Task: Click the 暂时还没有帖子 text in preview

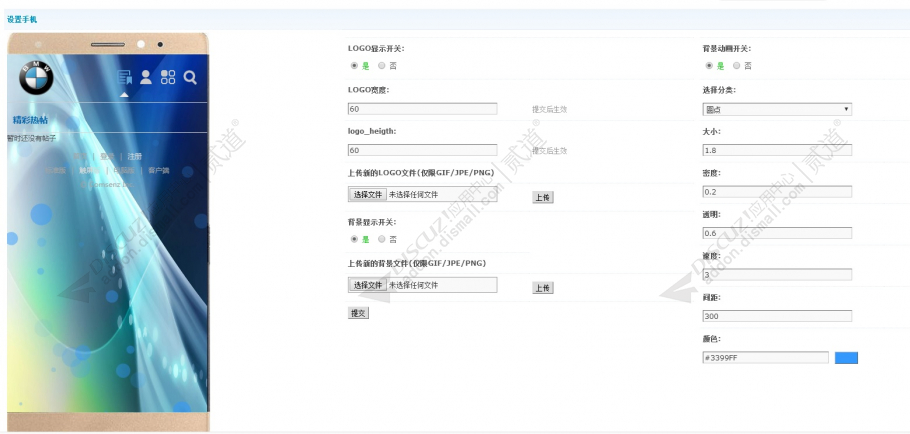Action: [31, 138]
